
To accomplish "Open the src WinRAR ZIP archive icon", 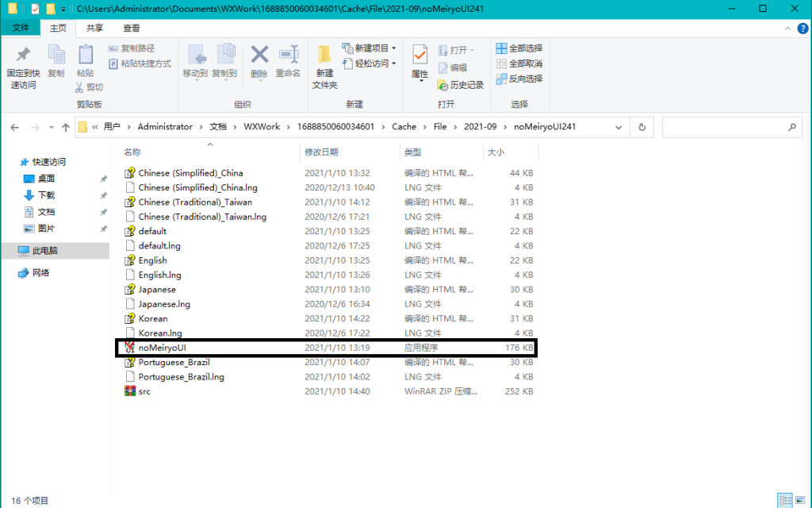I will 130,391.
